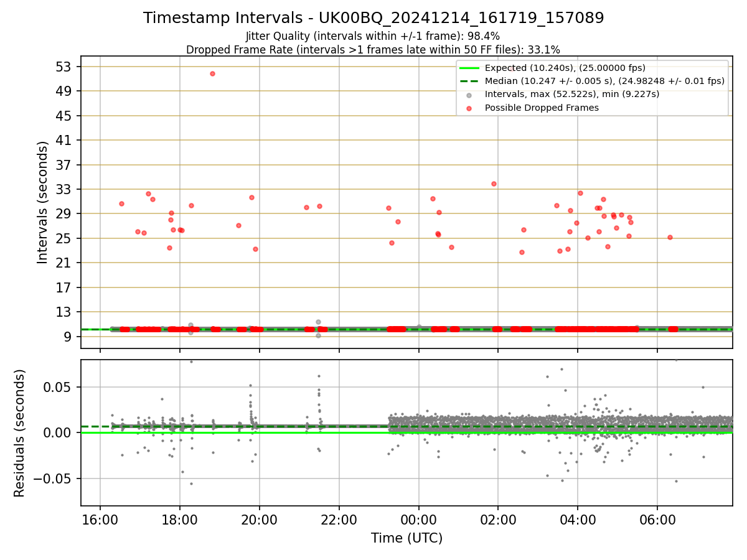Click the x-axis tick label '22:00'
747x560 pixels.
[339, 520]
